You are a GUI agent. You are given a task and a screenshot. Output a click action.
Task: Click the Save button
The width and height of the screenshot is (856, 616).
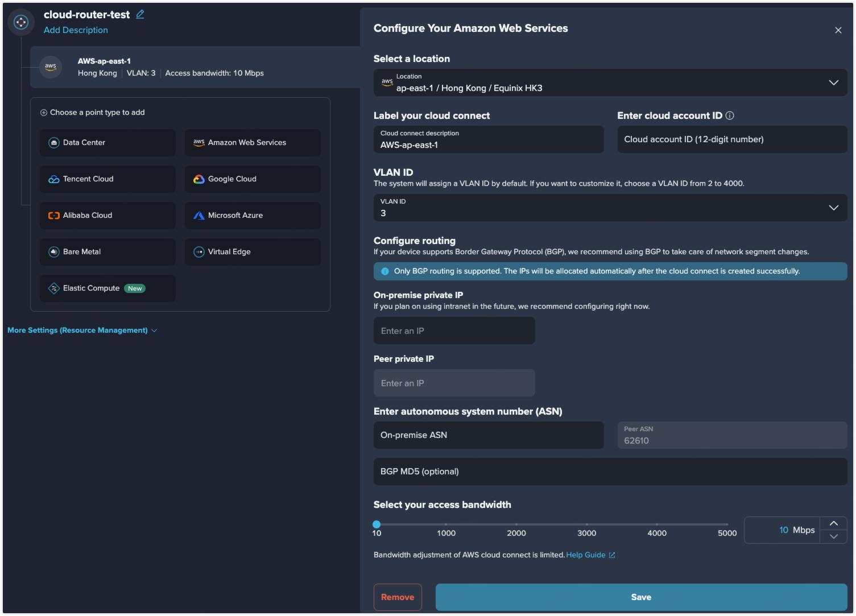click(641, 597)
